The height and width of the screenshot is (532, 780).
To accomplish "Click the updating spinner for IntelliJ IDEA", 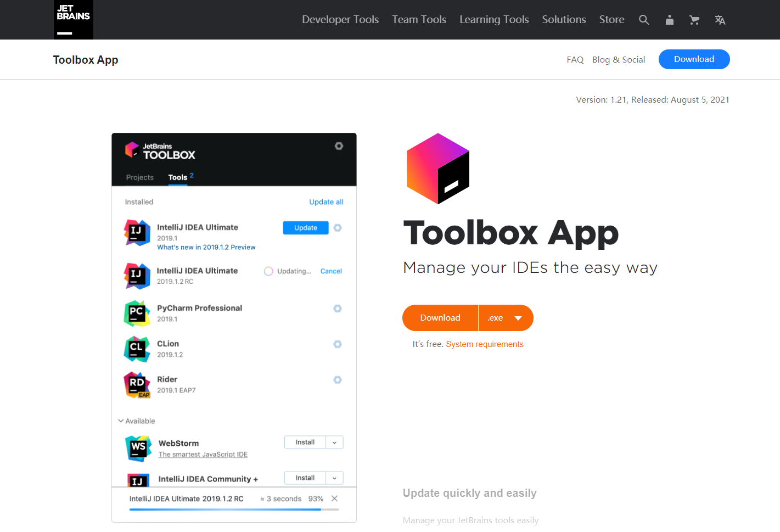I will pyautogui.click(x=268, y=271).
